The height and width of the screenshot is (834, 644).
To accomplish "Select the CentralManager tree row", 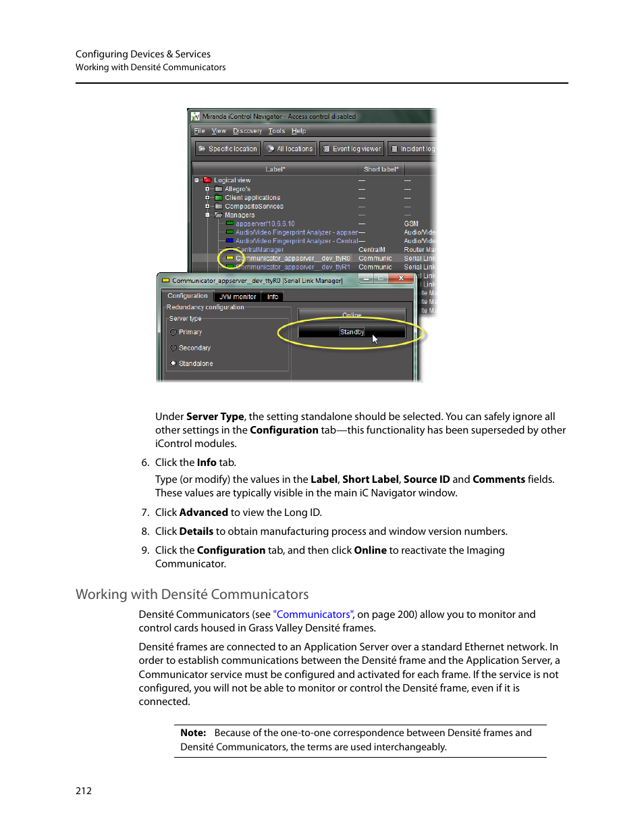I will coord(260,250).
